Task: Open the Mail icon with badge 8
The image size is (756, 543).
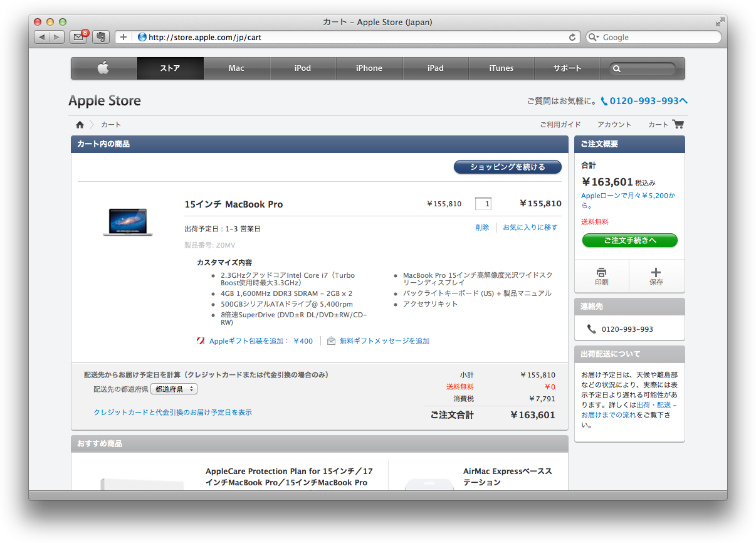Action: [79, 36]
